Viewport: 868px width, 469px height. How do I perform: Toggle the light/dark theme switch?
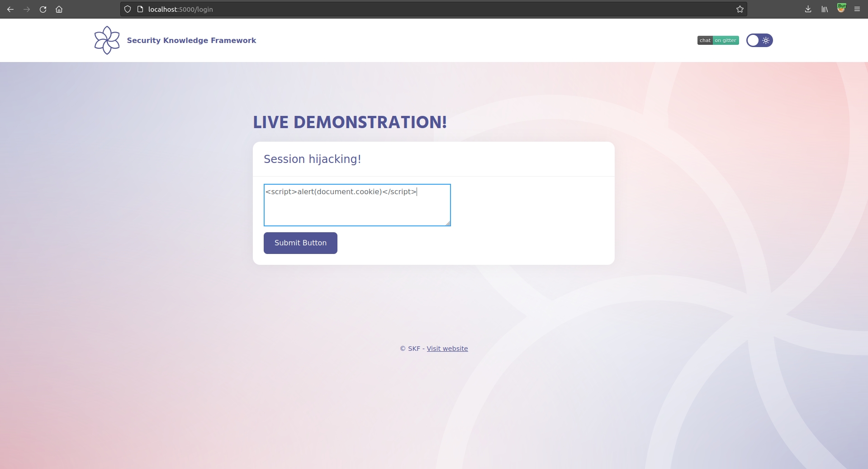[x=759, y=40]
